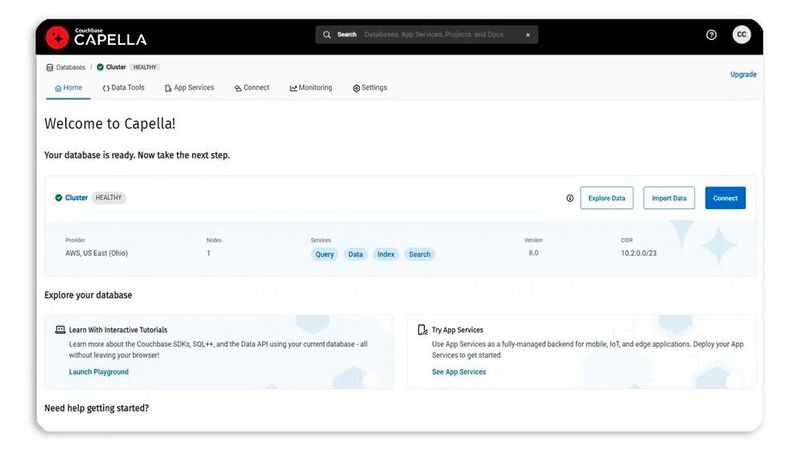This screenshot has height=450, width=800.
Task: Click the version value 8.0
Action: tap(533, 253)
